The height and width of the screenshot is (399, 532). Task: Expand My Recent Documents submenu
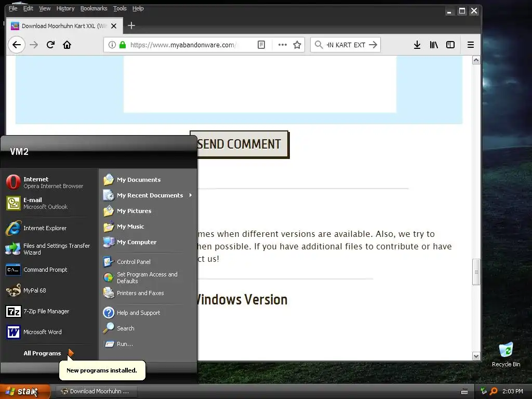[x=148, y=195]
